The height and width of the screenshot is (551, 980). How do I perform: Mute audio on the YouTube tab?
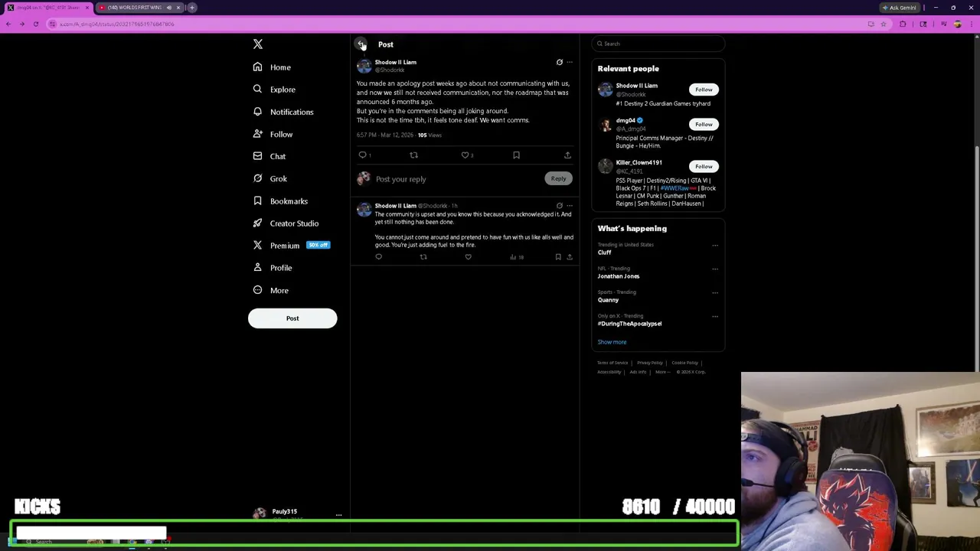[x=169, y=8]
